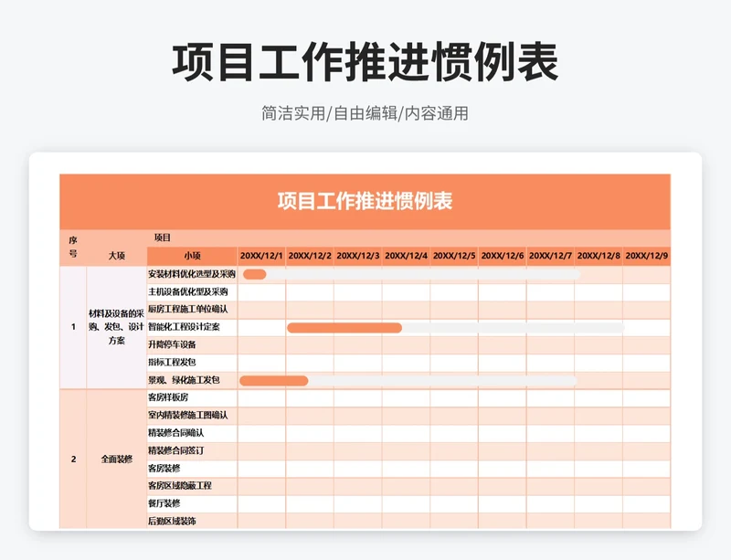
Task: Select the 20XX/12/6 date column header
Action: click(503, 256)
